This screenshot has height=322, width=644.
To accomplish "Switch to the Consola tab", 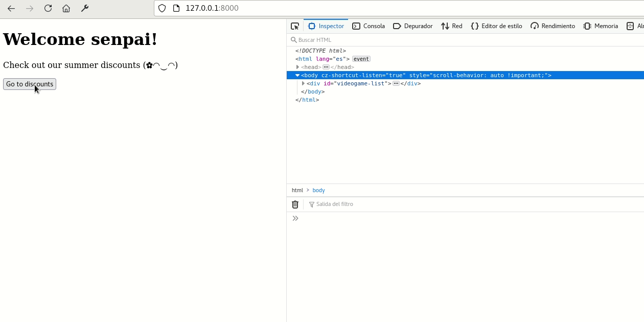I will 369,26.
